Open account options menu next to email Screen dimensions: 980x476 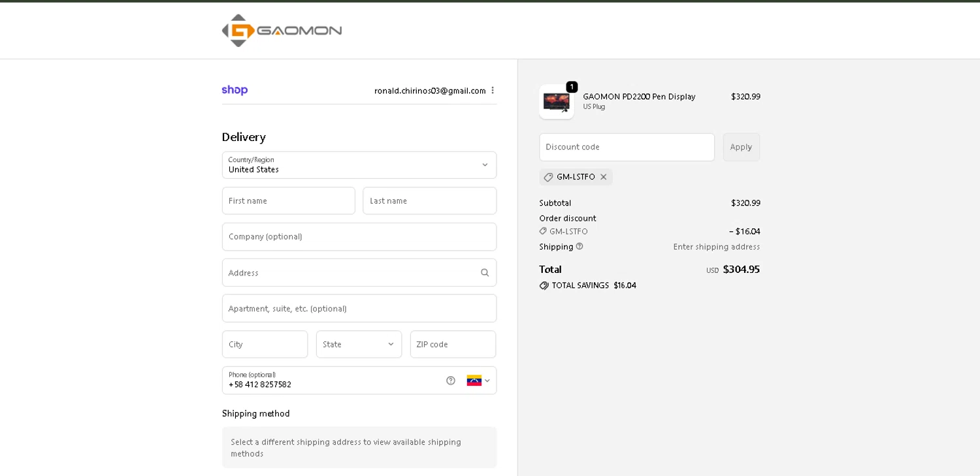tap(493, 91)
